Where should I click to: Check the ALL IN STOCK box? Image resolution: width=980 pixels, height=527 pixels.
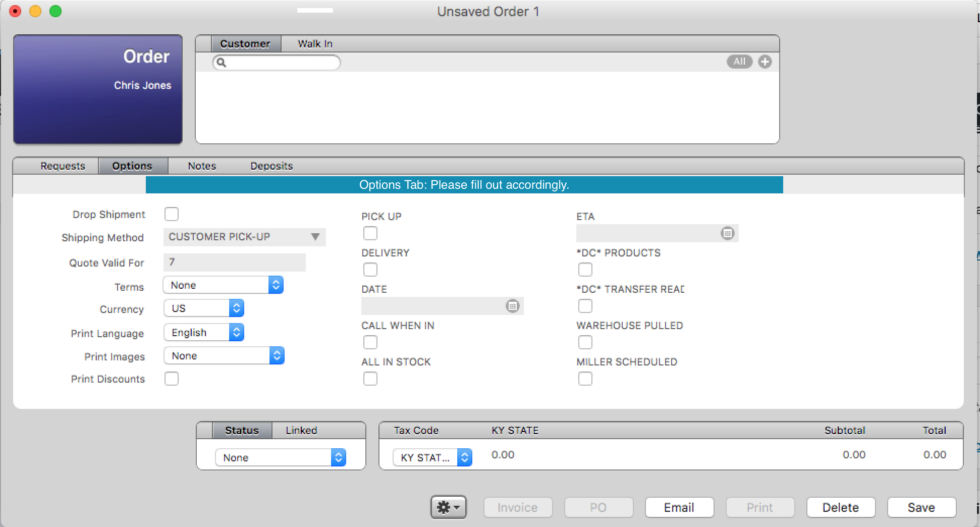(x=370, y=379)
